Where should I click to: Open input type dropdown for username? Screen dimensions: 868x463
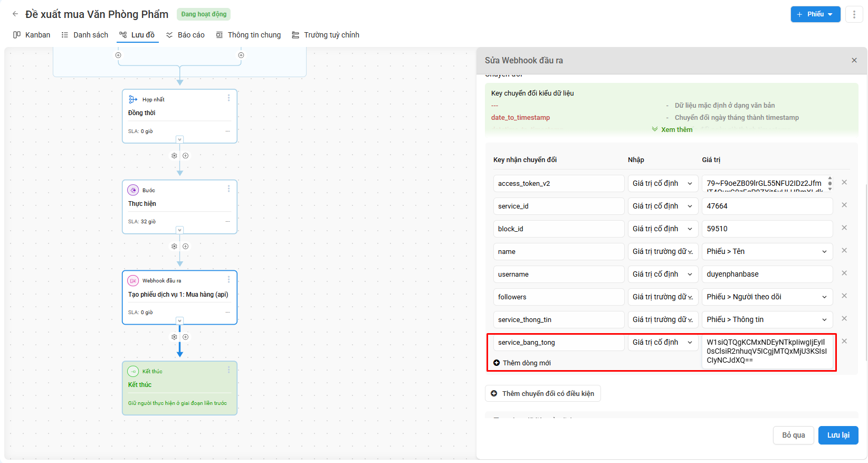(663, 274)
